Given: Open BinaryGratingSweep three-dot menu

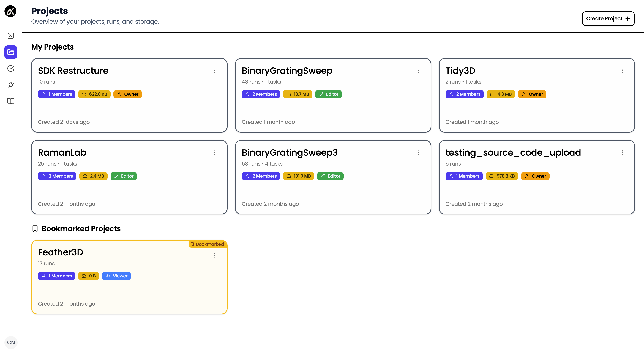Looking at the screenshot, I should (x=419, y=71).
